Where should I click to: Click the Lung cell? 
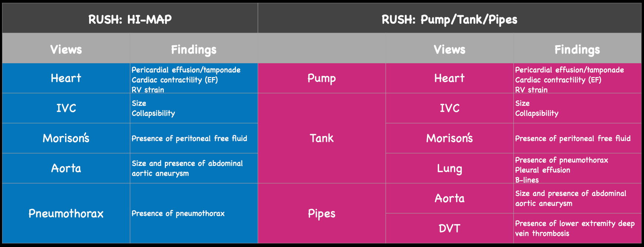point(449,168)
